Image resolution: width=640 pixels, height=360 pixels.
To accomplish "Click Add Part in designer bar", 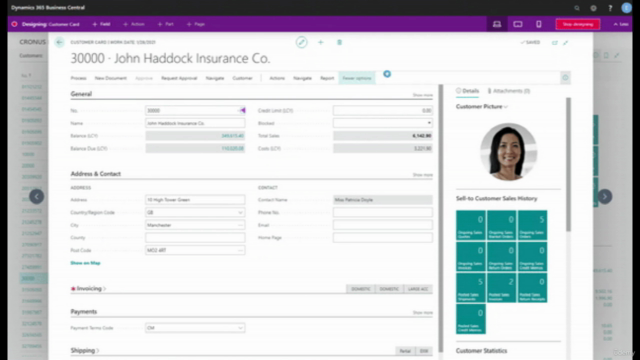I will [x=166, y=24].
